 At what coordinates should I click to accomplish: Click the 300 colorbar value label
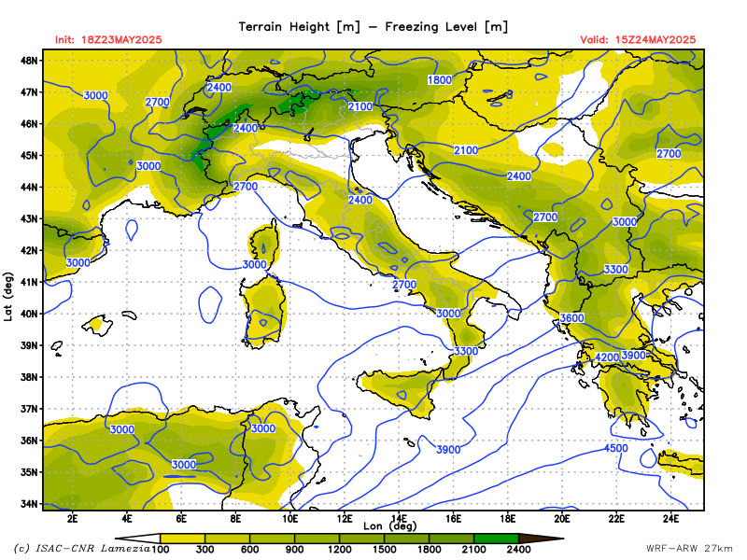(204, 550)
